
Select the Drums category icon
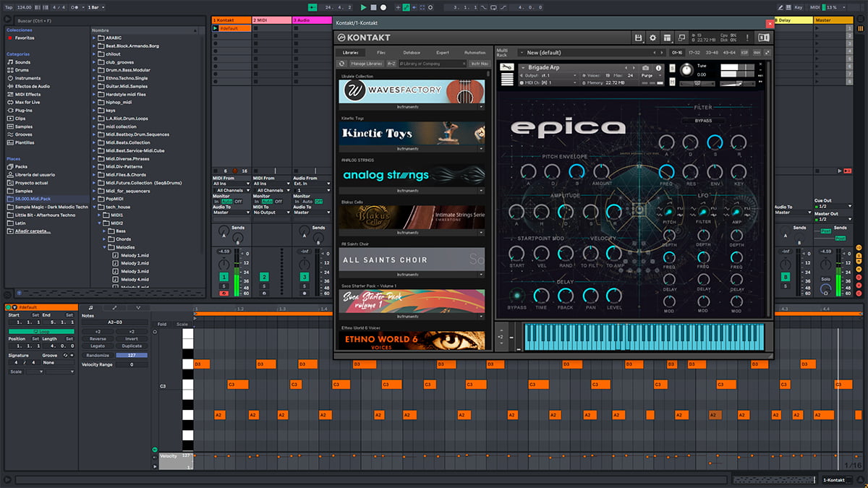[10, 70]
